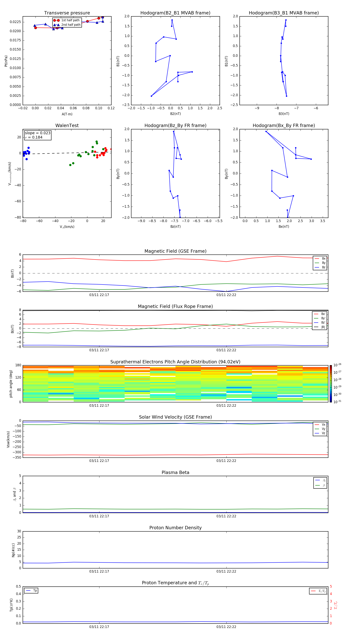The height and width of the screenshot is (644, 351).
Task: Click the 'V_remaining(km/s)' y-axis label
Action: click(10, 173)
